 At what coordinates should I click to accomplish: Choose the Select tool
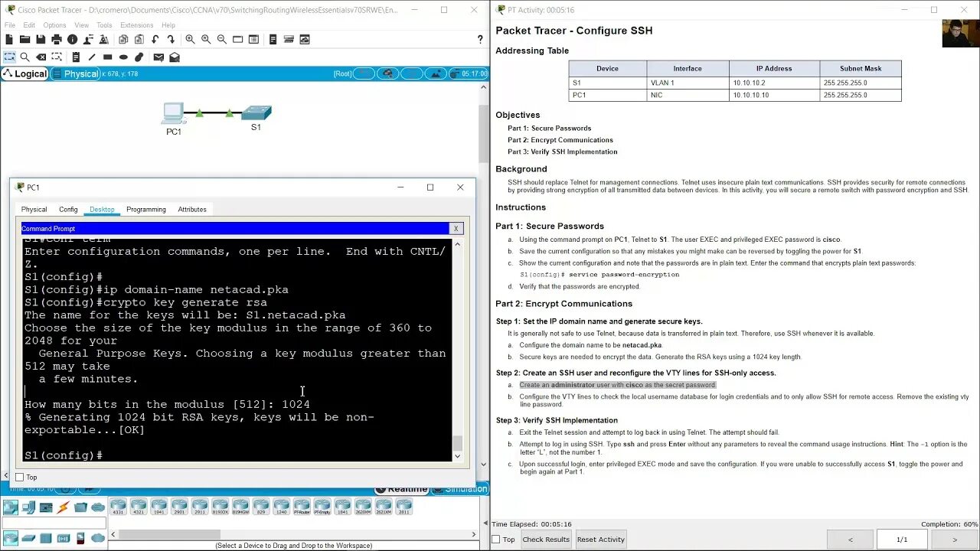coord(9,57)
